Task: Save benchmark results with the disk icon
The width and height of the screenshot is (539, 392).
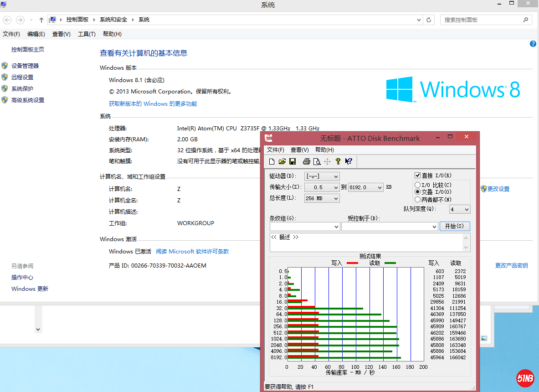Action: tap(293, 161)
